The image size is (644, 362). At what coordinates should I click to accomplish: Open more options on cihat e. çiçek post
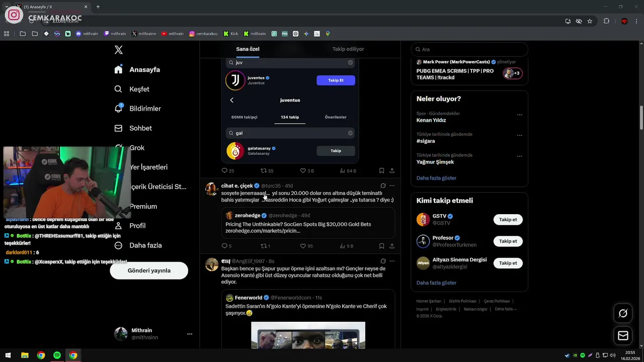[392, 186]
